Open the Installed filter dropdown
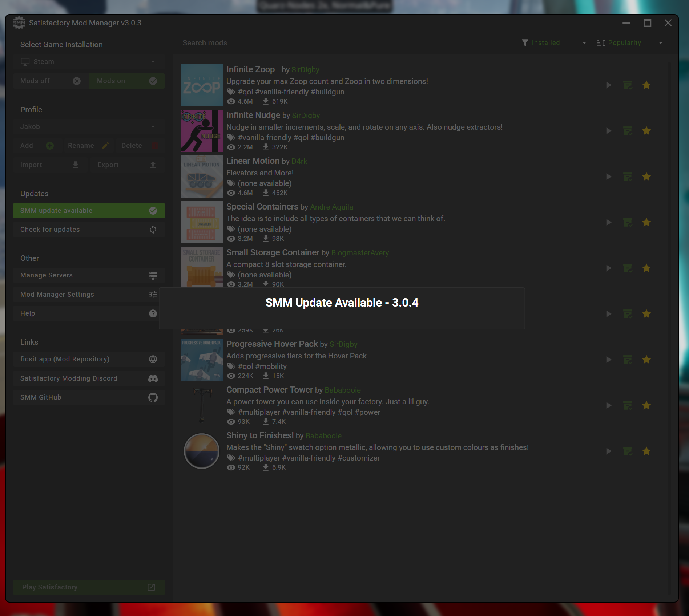 [x=554, y=43]
